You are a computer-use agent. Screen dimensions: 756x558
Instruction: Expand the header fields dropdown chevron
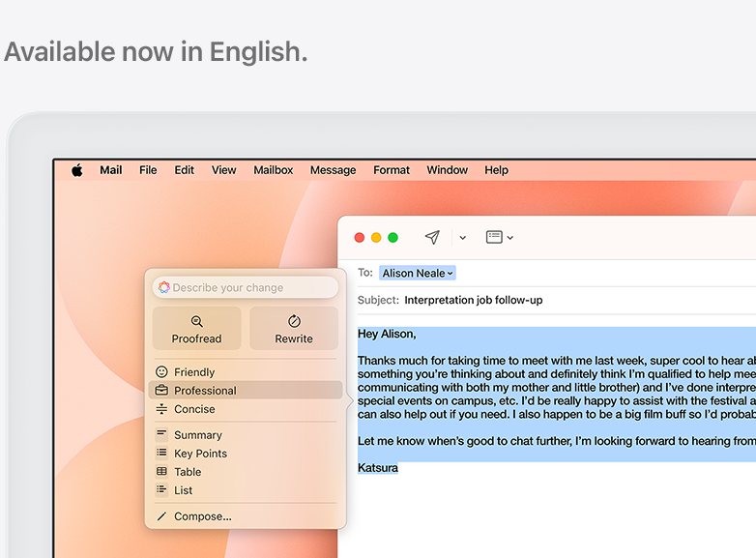coord(510,238)
